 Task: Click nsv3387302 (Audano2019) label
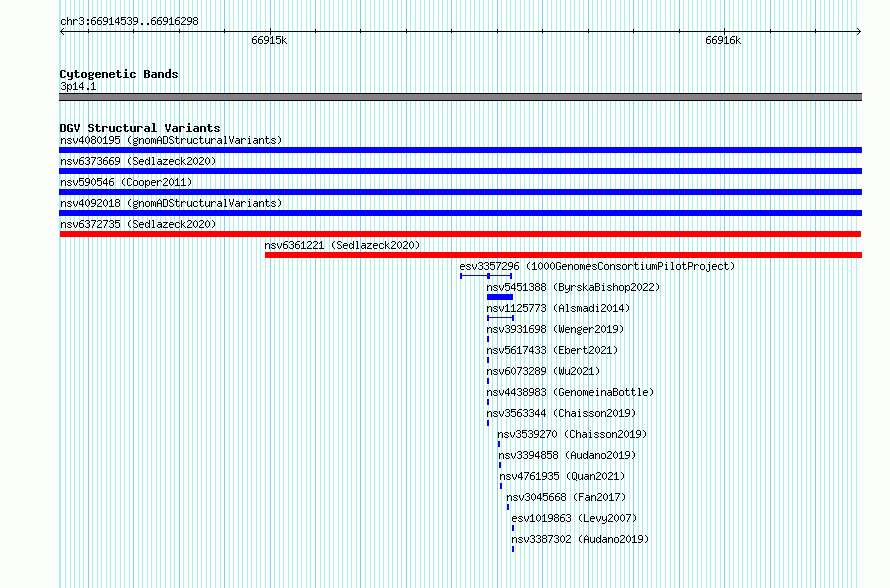tap(580, 539)
